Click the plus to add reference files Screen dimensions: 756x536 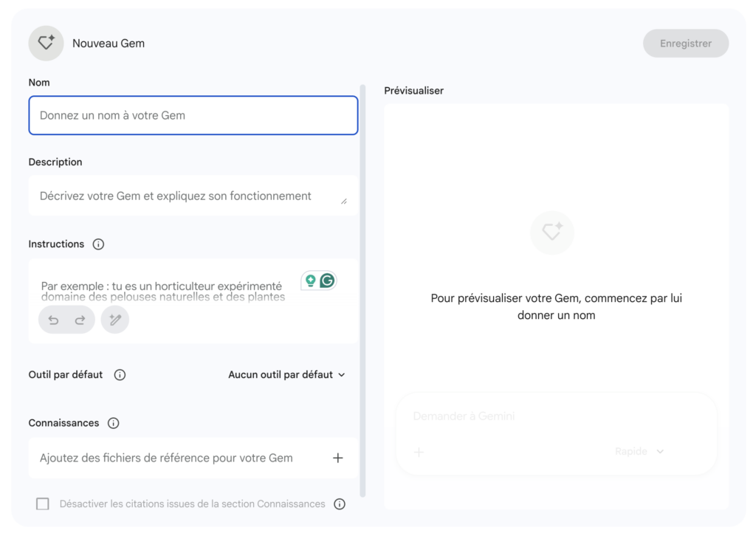338,458
